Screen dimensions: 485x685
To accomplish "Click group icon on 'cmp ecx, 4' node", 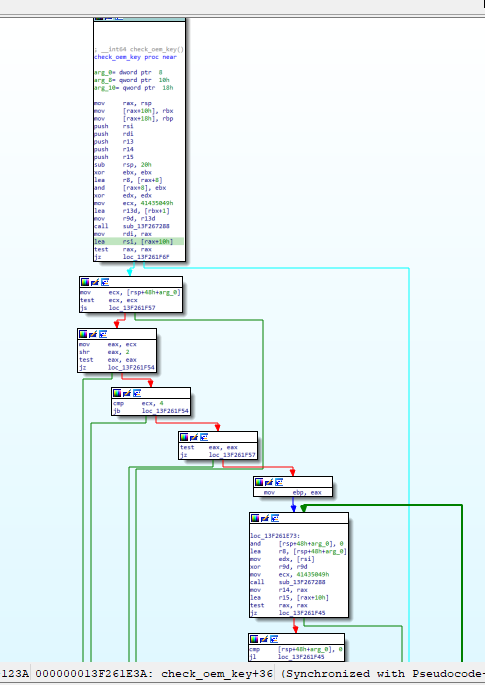I will [x=137, y=393].
